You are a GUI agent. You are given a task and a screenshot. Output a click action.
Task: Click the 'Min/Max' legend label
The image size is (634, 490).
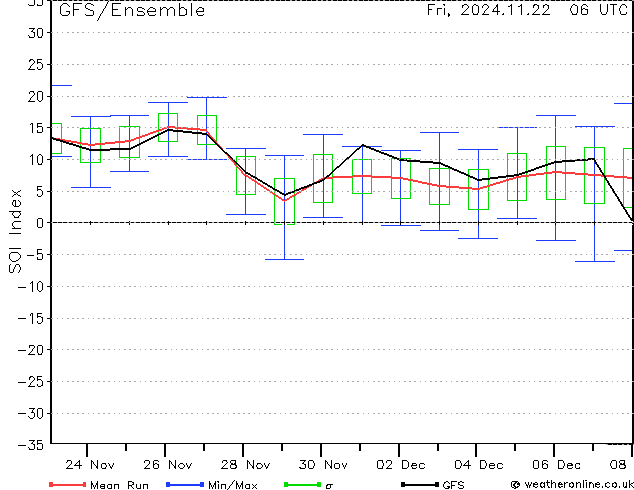point(233,485)
